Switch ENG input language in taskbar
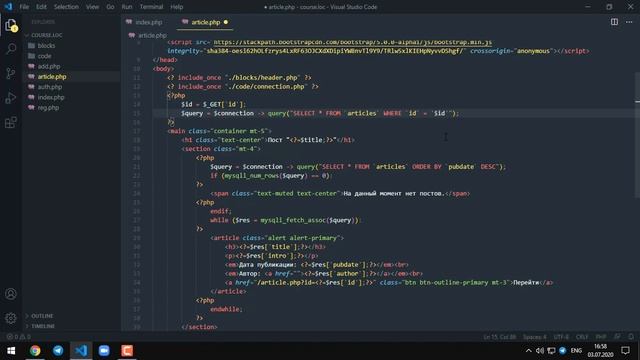The height and width of the screenshot is (360, 640). click(x=576, y=351)
